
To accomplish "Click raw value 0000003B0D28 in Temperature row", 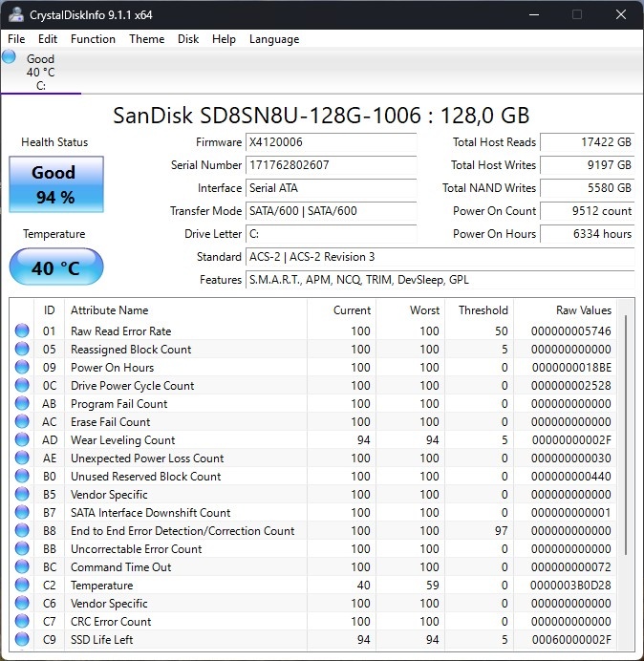I will 570,585.
